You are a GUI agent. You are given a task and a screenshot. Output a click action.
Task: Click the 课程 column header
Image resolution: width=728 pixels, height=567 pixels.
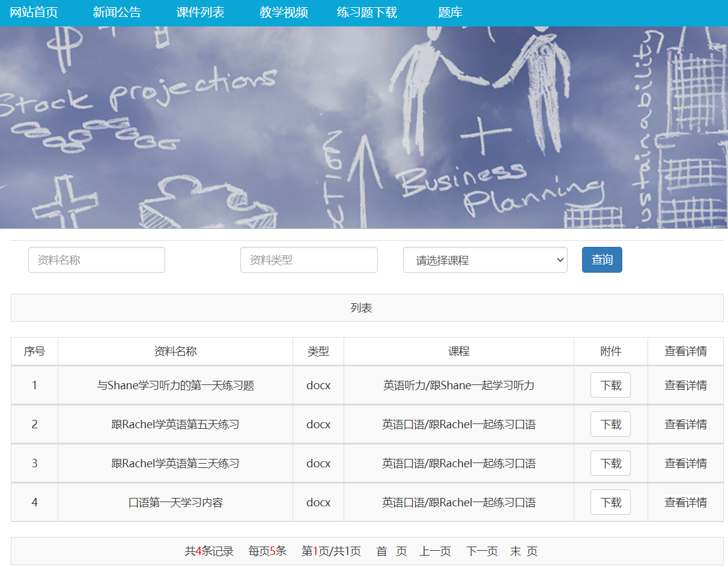[x=459, y=351]
